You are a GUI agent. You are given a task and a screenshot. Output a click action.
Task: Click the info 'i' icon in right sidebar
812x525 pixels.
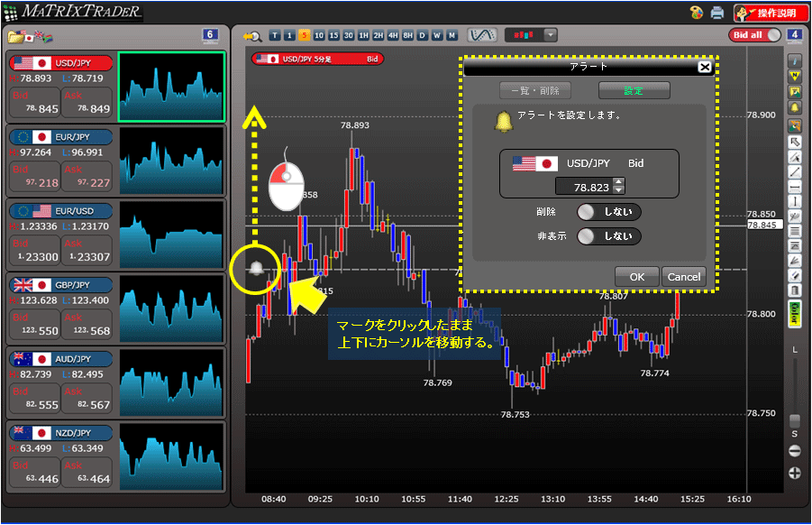click(x=794, y=60)
